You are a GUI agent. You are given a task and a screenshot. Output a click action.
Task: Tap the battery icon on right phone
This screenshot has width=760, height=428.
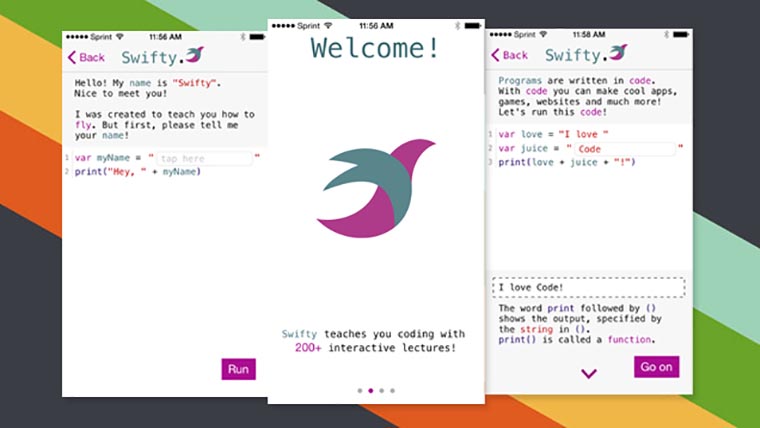point(681,34)
